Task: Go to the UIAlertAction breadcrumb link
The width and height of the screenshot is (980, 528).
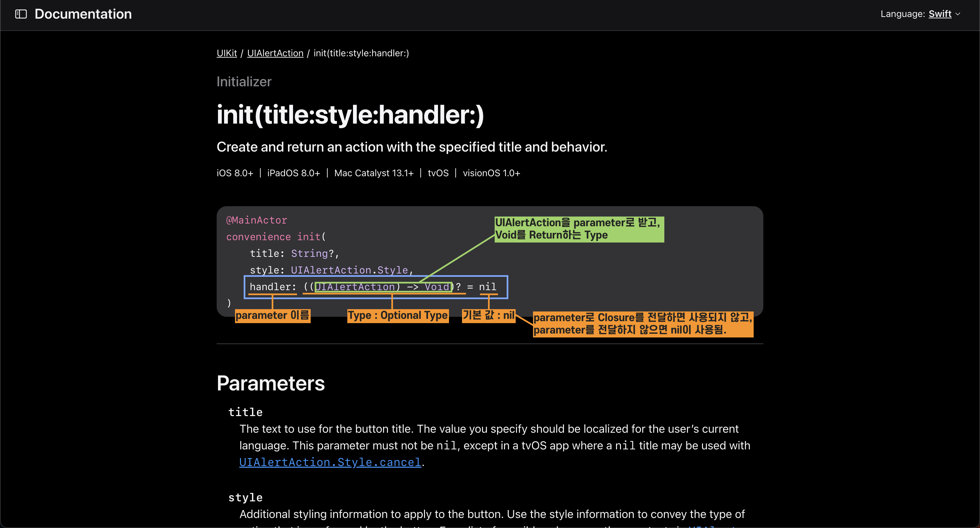Action: (x=275, y=53)
